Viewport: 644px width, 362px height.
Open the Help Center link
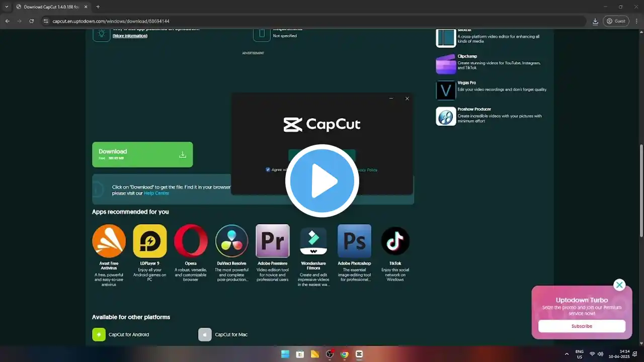pyautogui.click(x=156, y=193)
